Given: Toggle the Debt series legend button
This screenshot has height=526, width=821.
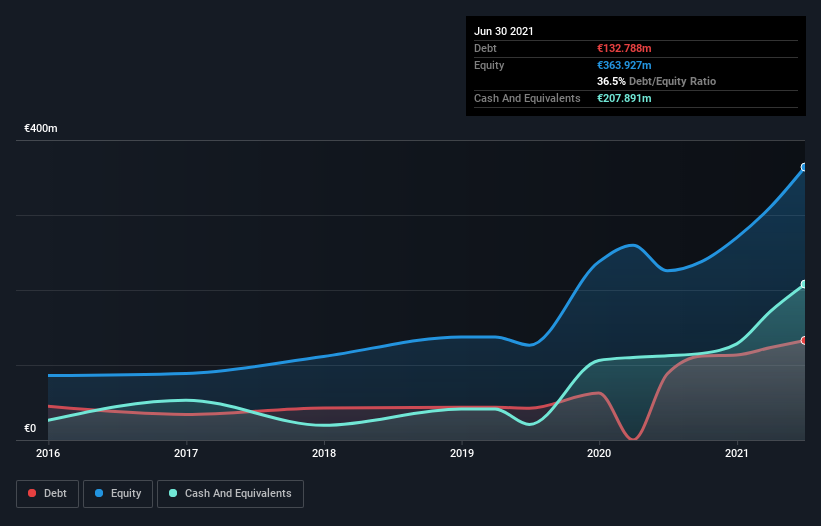Looking at the screenshot, I should (x=48, y=494).
